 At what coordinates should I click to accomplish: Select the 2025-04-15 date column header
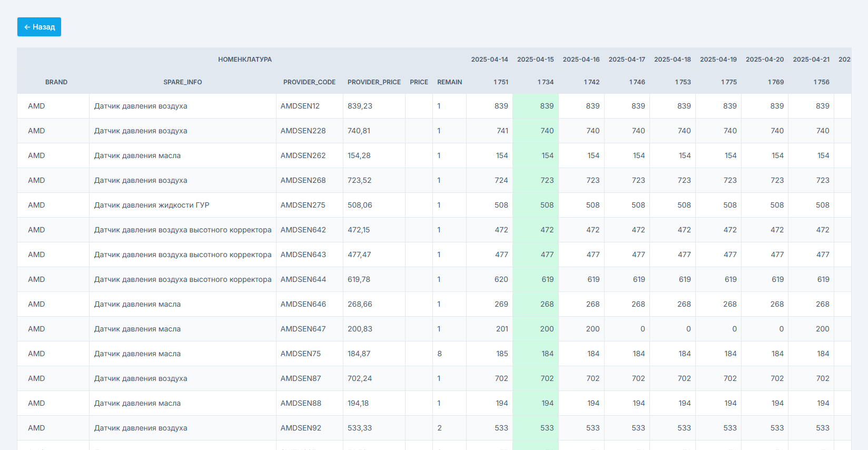tap(535, 60)
